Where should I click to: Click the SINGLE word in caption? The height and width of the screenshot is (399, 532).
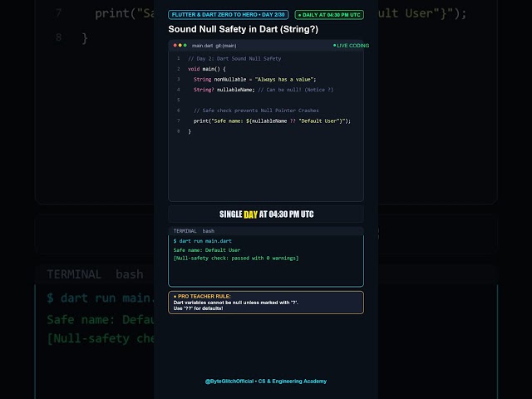tap(231, 214)
